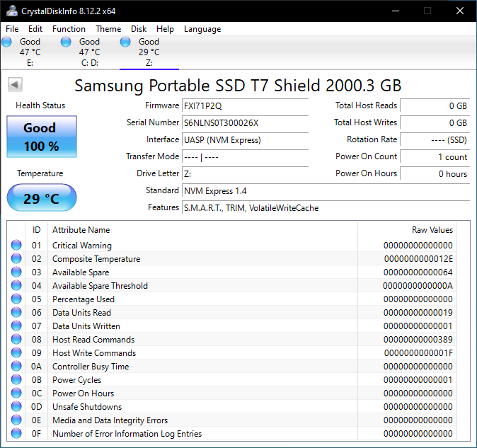Viewport: 477px width, 448px height.
Task: Click the Standard field NVM Express 1.4
Action: (x=326, y=191)
